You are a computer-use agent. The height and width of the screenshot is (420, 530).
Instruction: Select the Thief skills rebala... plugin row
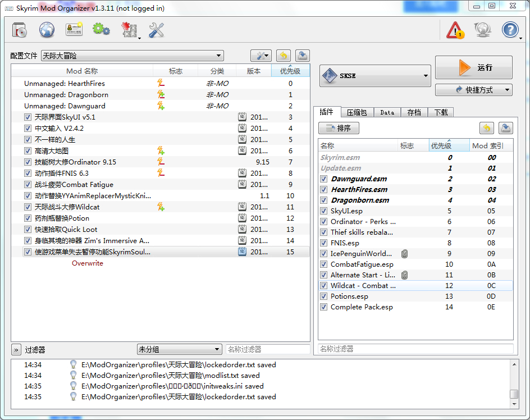coord(415,232)
